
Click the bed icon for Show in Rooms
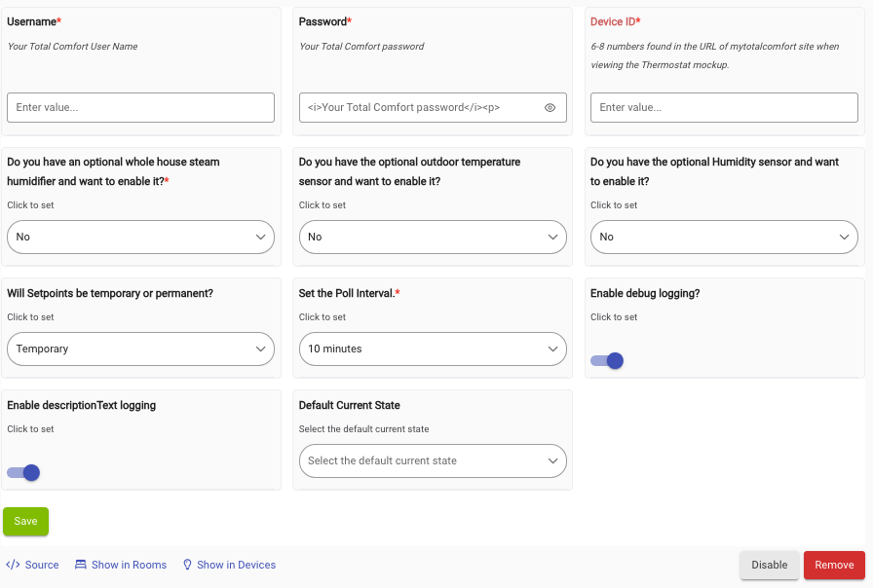click(81, 565)
